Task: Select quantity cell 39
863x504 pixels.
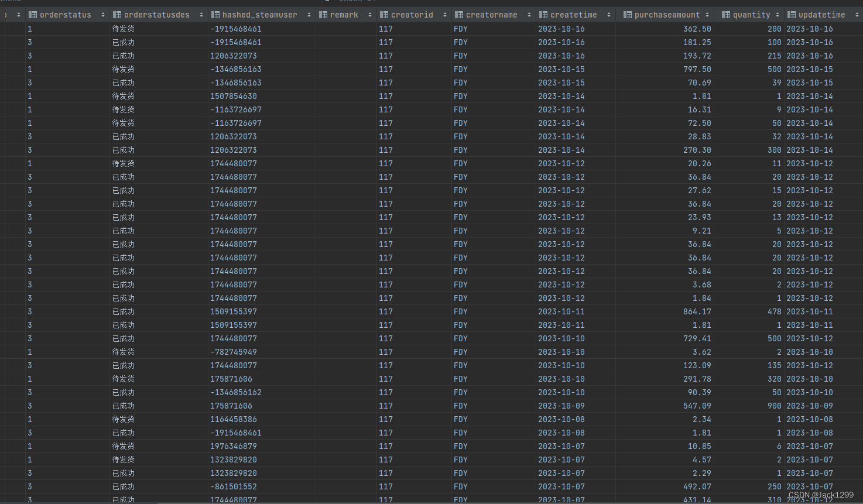Action: point(777,83)
